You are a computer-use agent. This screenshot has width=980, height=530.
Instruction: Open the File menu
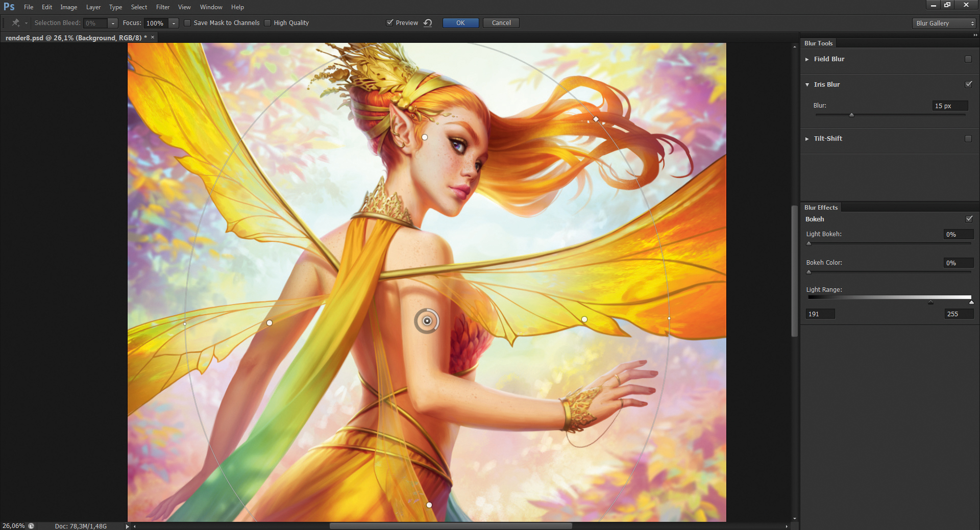(29, 7)
